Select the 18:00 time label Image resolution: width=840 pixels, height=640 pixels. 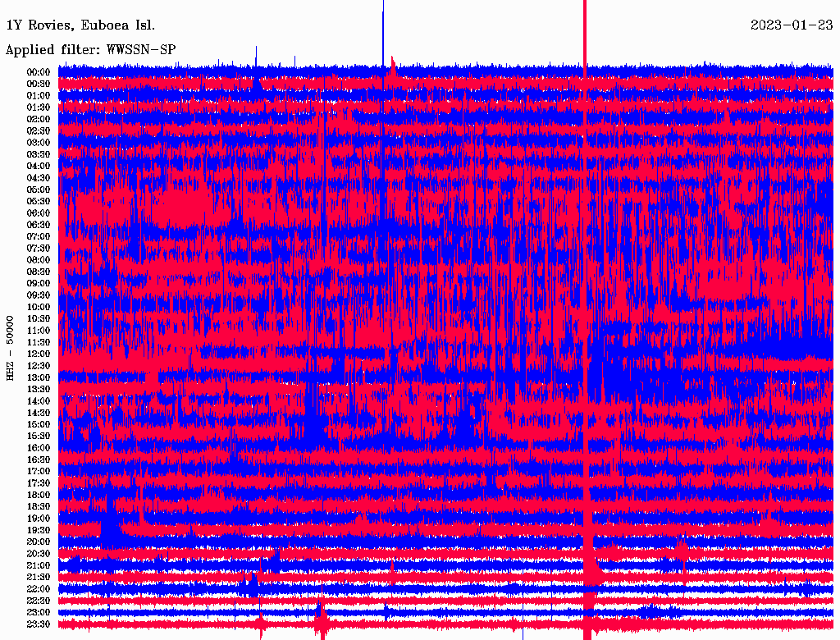[x=39, y=496]
